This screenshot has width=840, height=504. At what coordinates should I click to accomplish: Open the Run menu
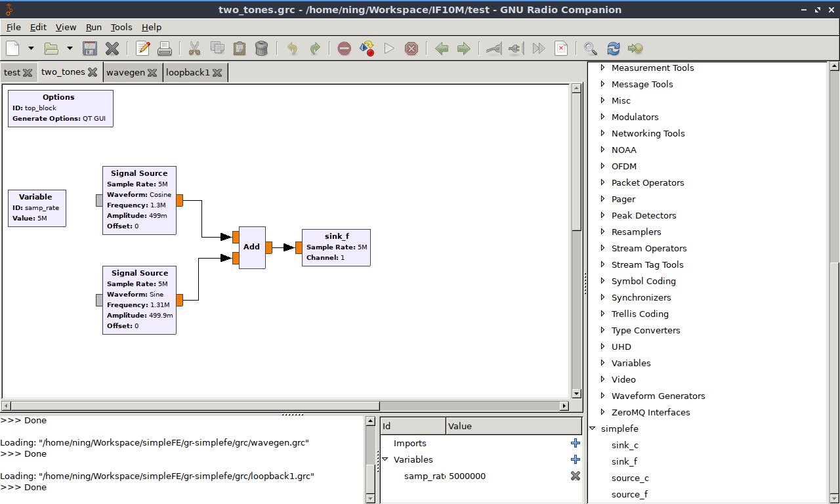[94, 27]
